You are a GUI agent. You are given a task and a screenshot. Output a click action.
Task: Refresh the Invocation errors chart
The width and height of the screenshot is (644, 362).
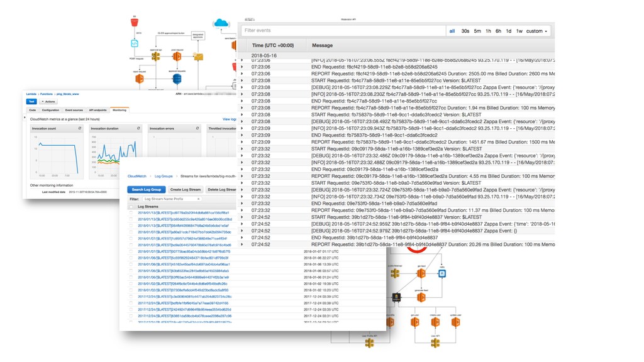(197, 128)
